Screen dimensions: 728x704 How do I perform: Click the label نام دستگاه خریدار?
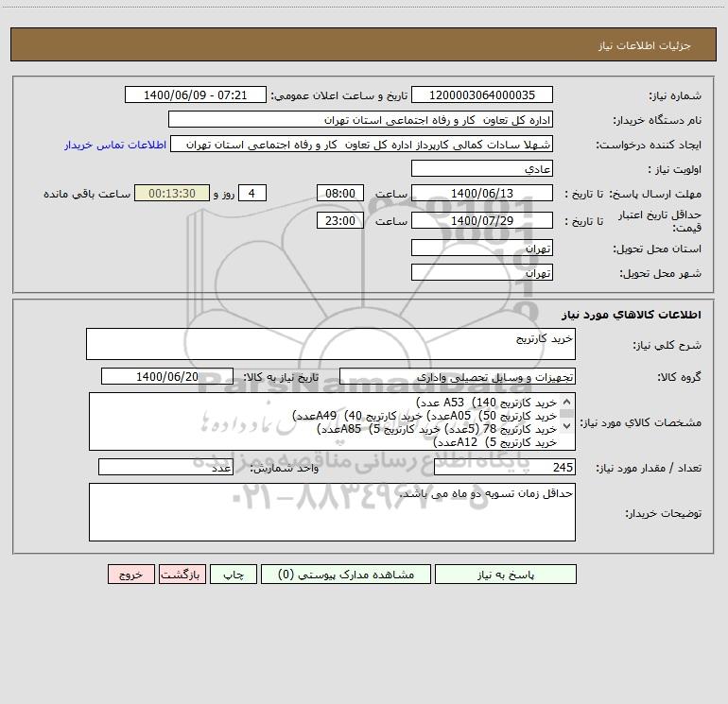[x=657, y=120]
